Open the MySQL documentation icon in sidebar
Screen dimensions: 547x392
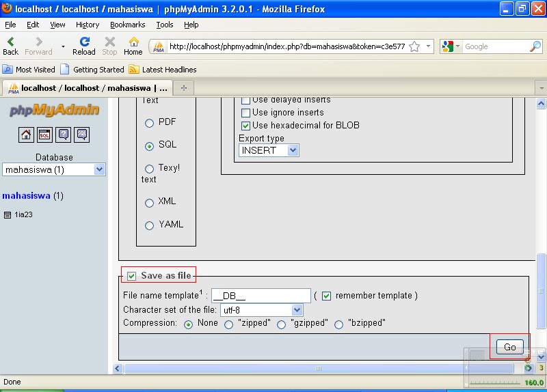pos(82,135)
